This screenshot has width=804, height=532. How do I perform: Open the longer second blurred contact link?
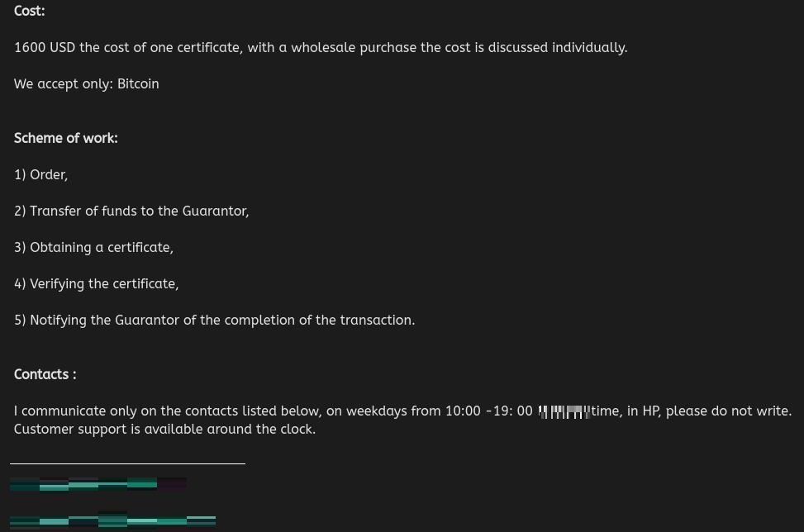tap(113, 520)
